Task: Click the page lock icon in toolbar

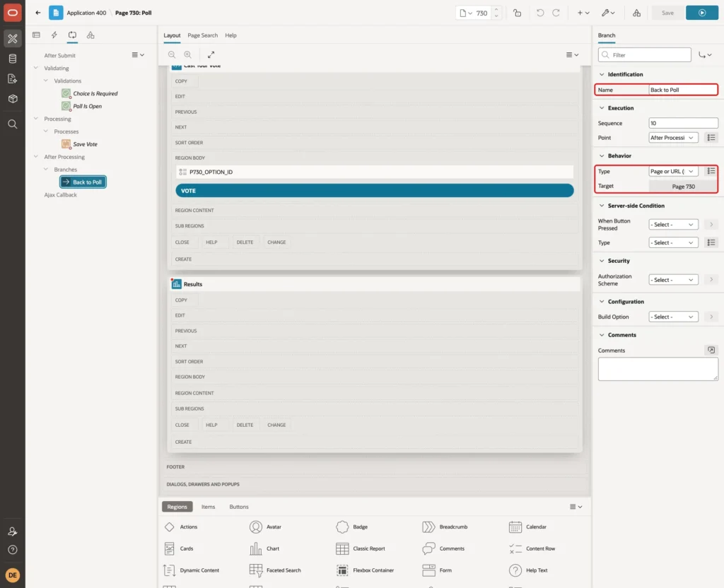Action: 517,13
